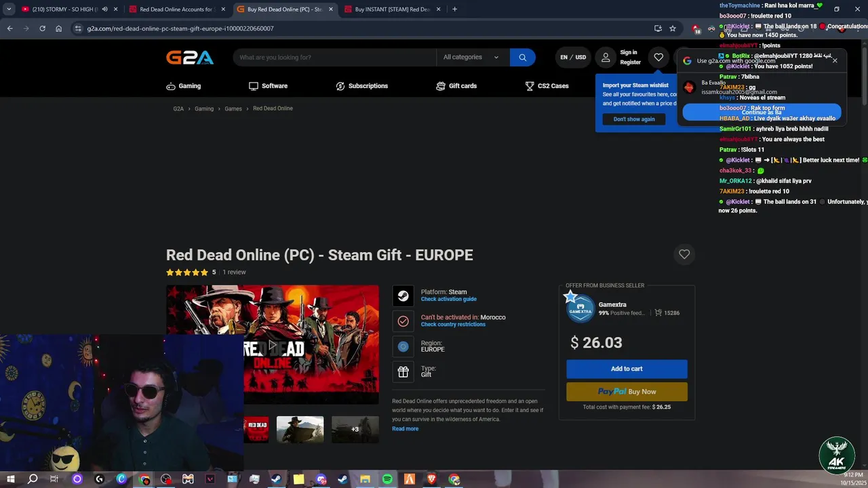Switch to STORMY - SO HIGH YouTube tab
This screenshot has width=868, height=488.
coord(64,9)
